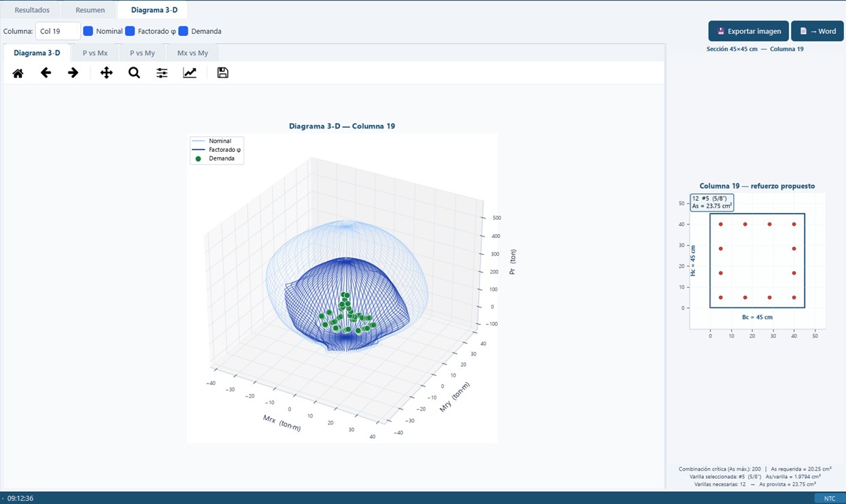Go forward to next view arrow
This screenshot has height=504, width=846.
tap(73, 73)
